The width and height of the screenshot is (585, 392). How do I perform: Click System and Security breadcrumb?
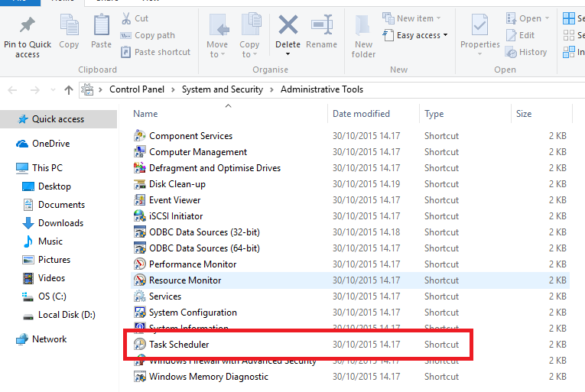223,89
